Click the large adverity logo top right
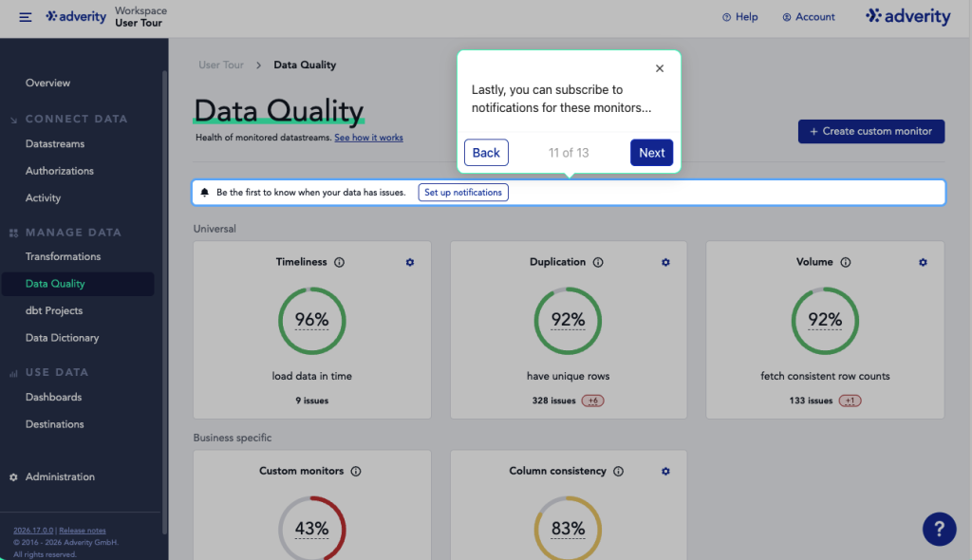Viewport: 972px width, 560px height. tap(907, 16)
